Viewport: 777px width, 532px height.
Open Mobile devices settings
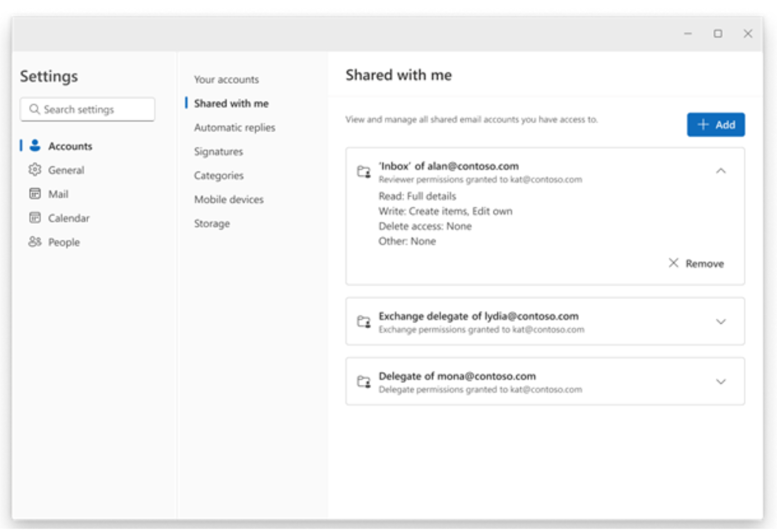[228, 199]
